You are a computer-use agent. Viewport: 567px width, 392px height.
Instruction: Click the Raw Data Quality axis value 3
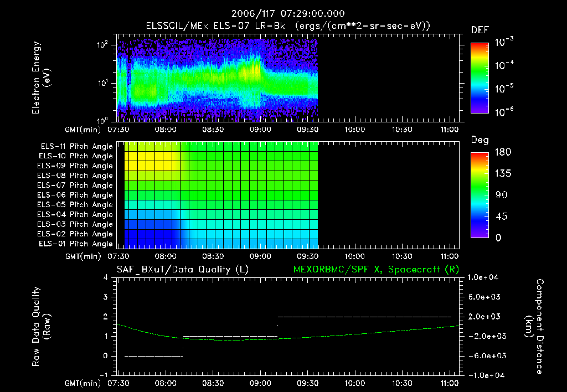[106, 297]
